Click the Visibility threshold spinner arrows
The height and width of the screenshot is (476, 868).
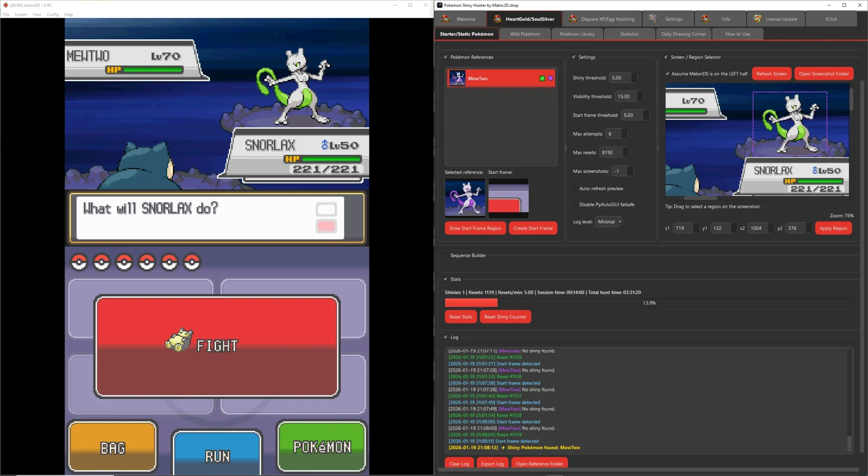[x=640, y=96]
